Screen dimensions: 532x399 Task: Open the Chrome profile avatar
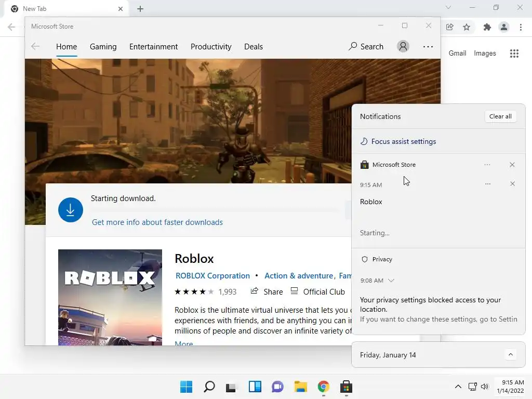[504, 27]
